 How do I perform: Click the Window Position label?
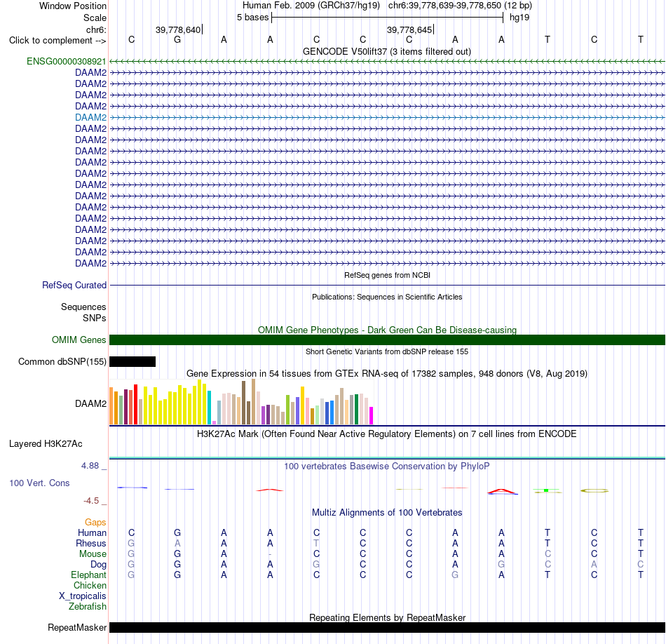click(73, 6)
